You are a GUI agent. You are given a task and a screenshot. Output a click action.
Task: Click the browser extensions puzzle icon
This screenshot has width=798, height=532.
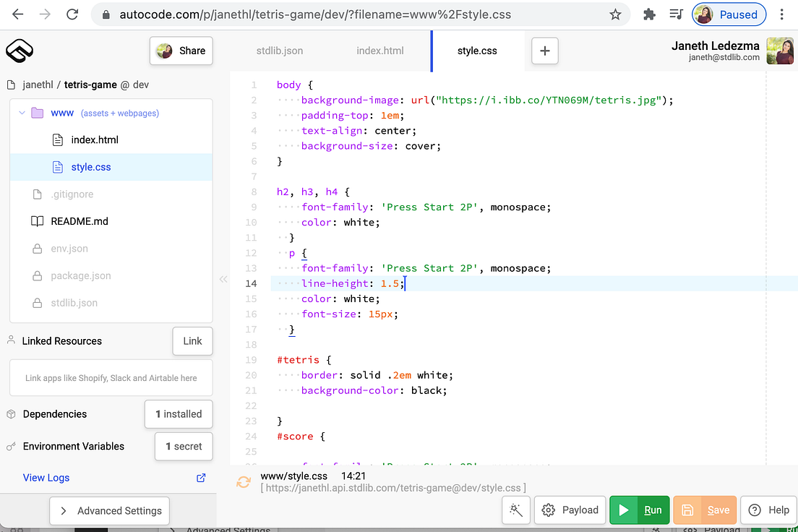click(x=648, y=14)
